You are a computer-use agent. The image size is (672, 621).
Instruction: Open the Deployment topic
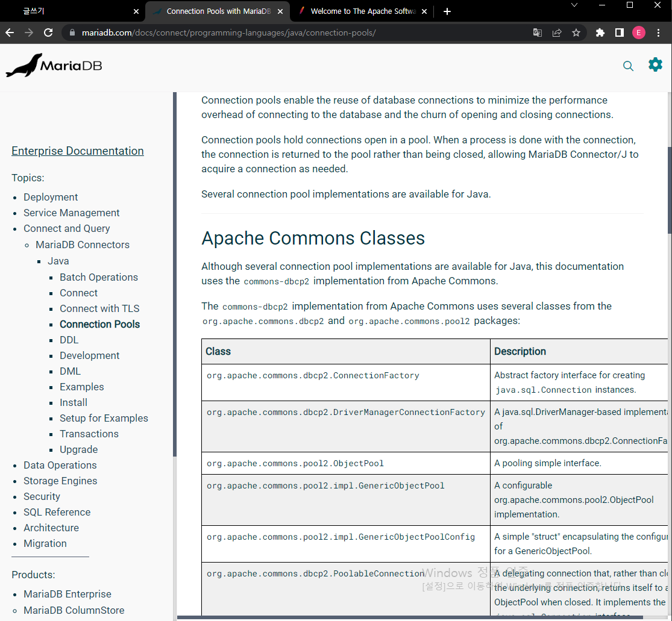(51, 197)
